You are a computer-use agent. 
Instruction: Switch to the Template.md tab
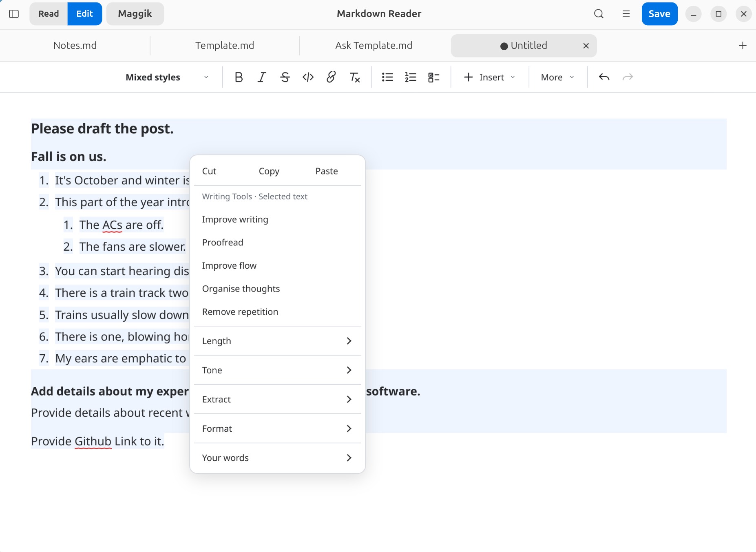click(225, 45)
